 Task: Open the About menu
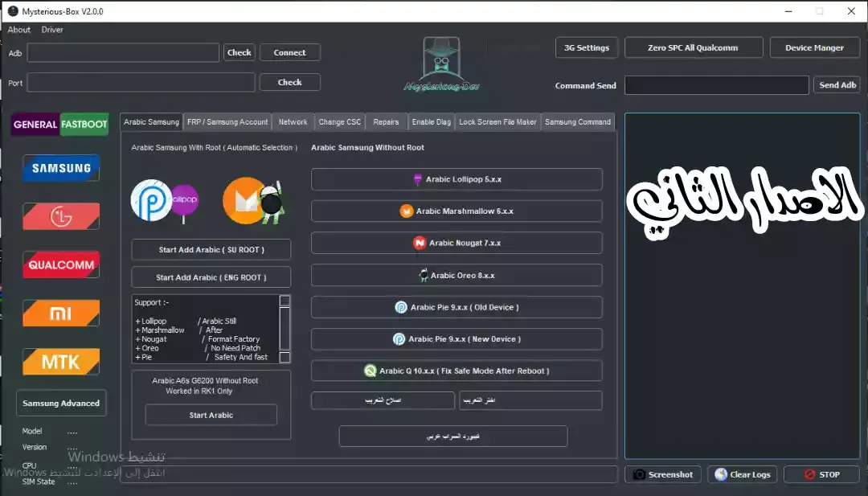tap(18, 30)
